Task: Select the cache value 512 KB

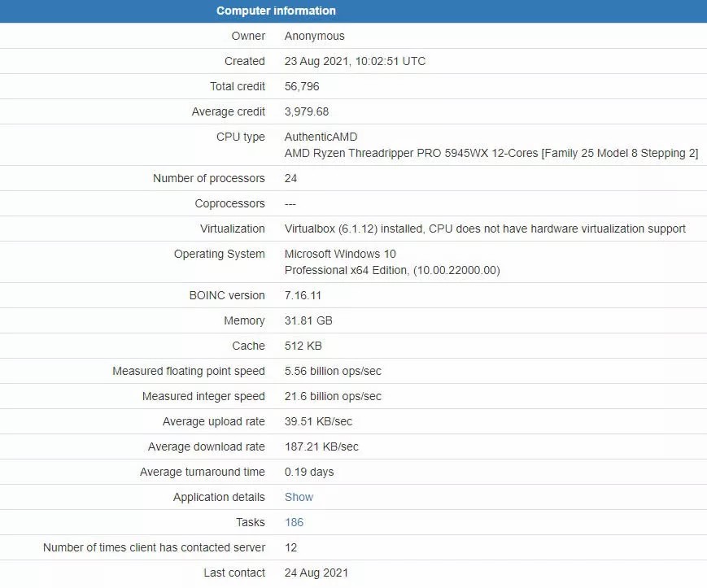Action: [x=303, y=346]
